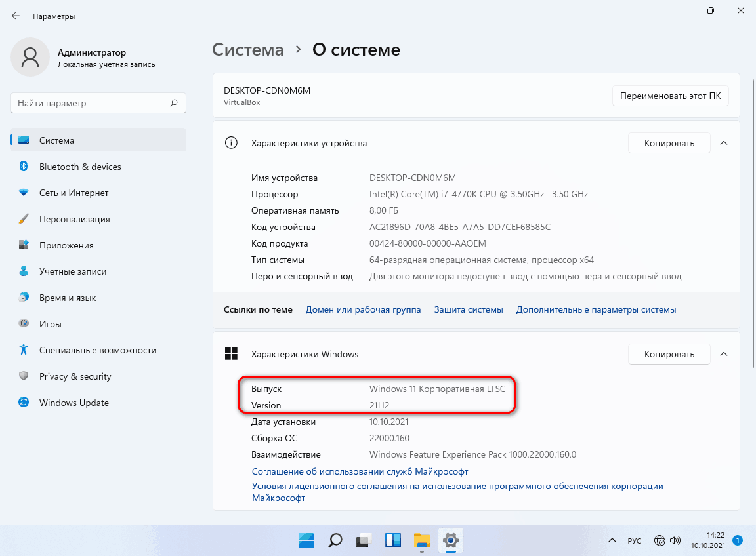
Task: Click the Найти параметр search field
Action: click(92, 103)
